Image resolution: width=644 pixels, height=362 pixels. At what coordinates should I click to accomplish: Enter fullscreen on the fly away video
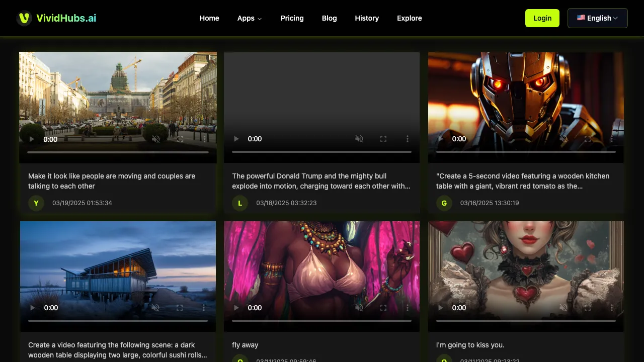tap(383, 308)
